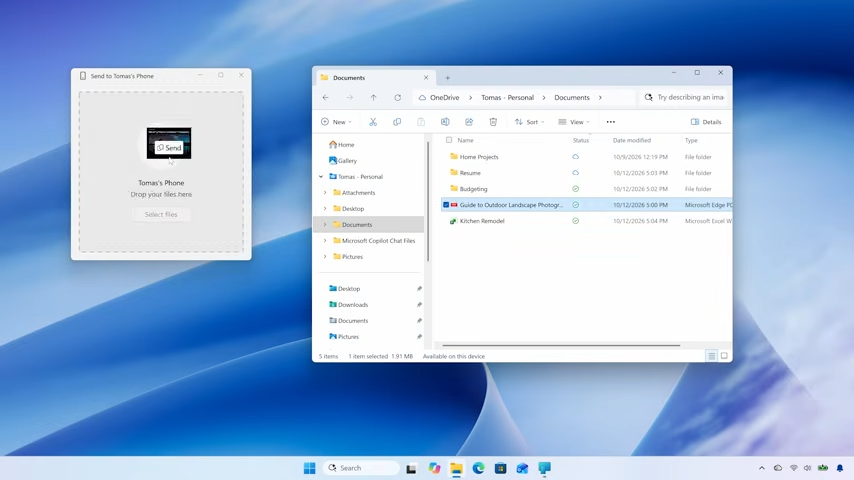Image resolution: width=854 pixels, height=480 pixels.
Task: Click the Delete trash can icon
Action: coord(493,122)
